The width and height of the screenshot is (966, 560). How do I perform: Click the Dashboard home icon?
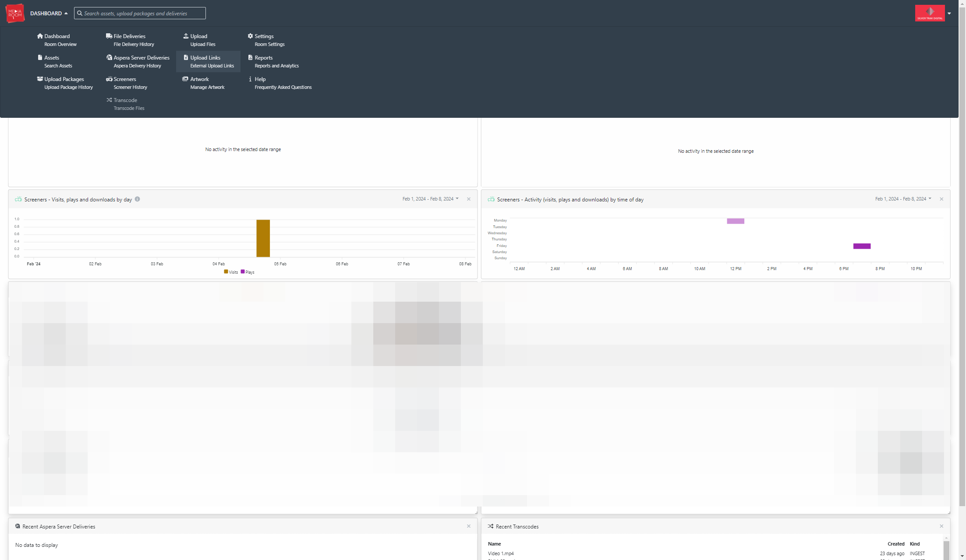point(40,36)
